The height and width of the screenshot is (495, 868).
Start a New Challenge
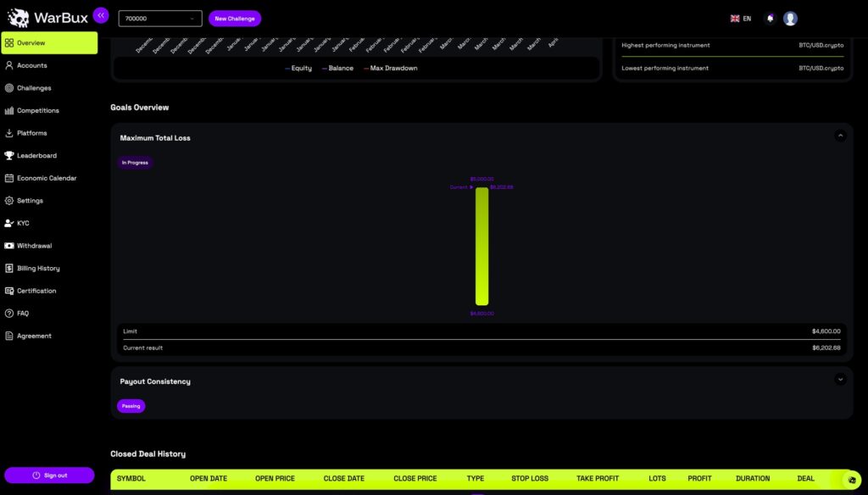tap(235, 17)
